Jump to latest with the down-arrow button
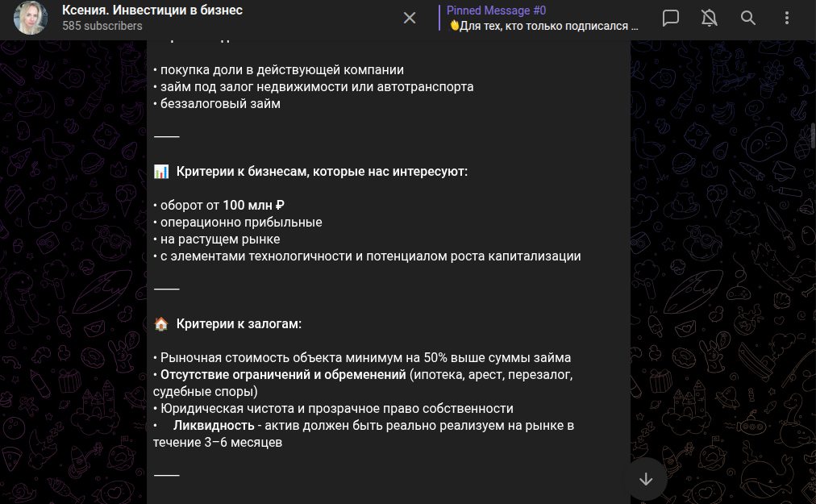This screenshot has height=504, width=816. tap(645, 479)
